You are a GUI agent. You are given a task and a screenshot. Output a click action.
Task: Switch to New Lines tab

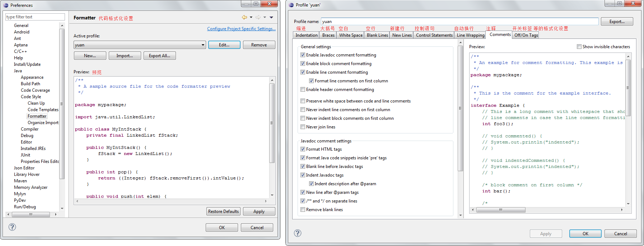pos(402,35)
